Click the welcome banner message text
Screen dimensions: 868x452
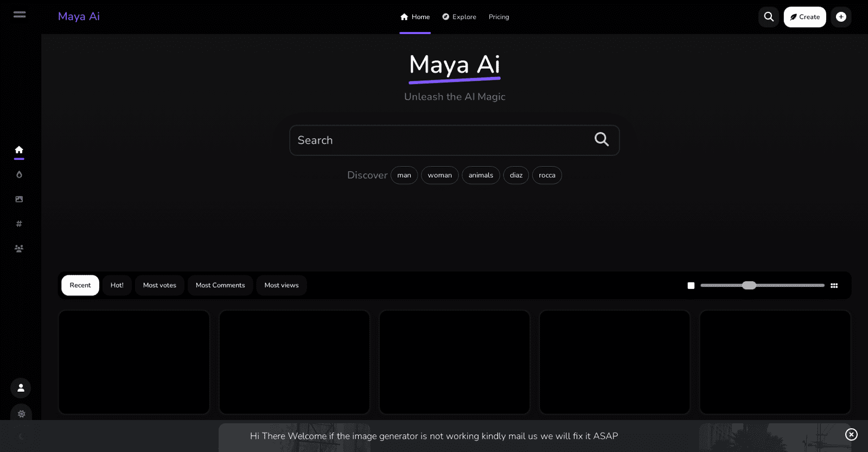434,436
